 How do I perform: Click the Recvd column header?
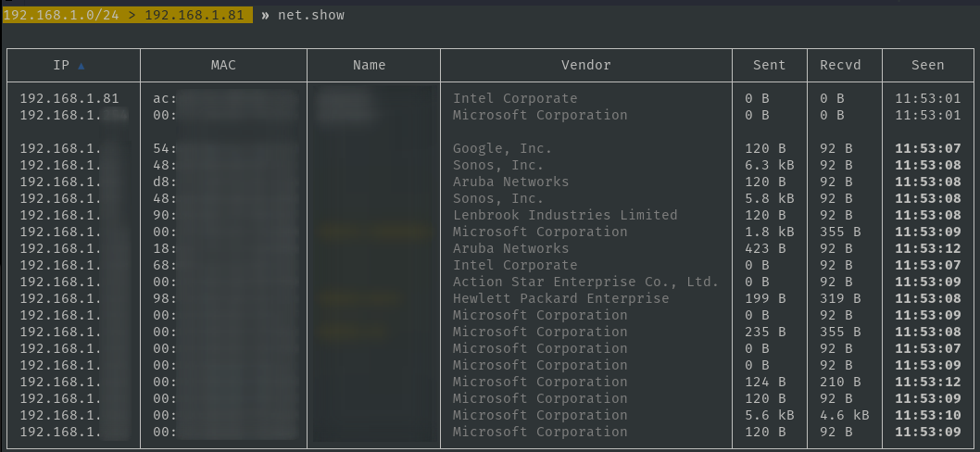pos(839,65)
